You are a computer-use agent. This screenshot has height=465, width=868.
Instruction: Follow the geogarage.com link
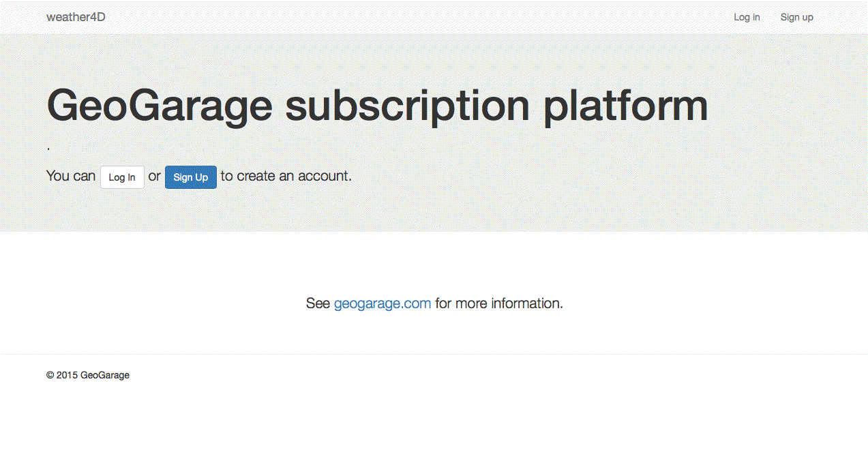pyautogui.click(x=383, y=303)
